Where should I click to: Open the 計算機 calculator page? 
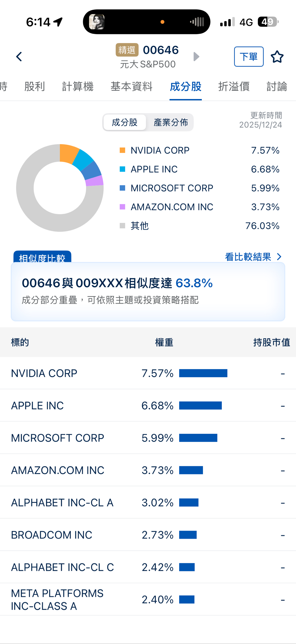click(77, 86)
